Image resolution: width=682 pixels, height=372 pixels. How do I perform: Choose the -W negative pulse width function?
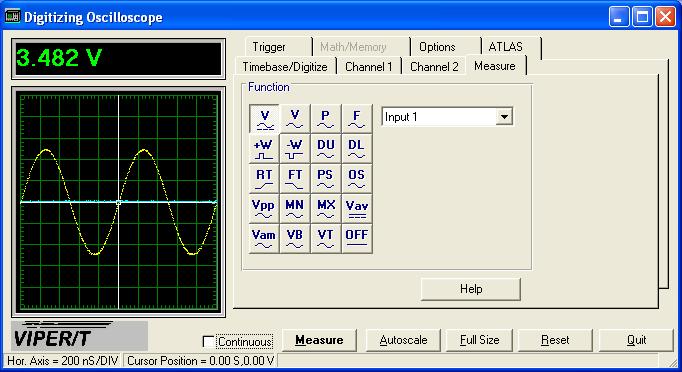pyautogui.click(x=295, y=149)
